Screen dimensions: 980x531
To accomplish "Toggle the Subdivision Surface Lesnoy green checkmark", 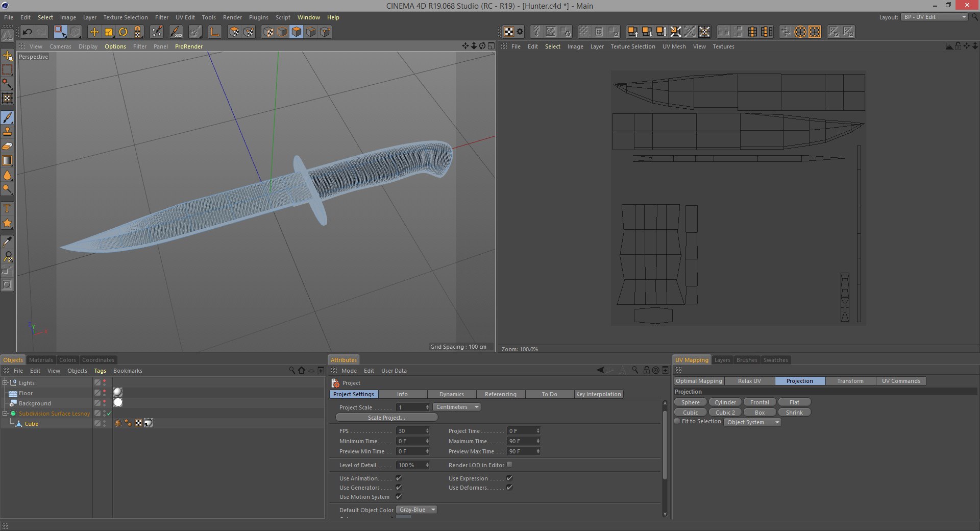I will coord(109,414).
